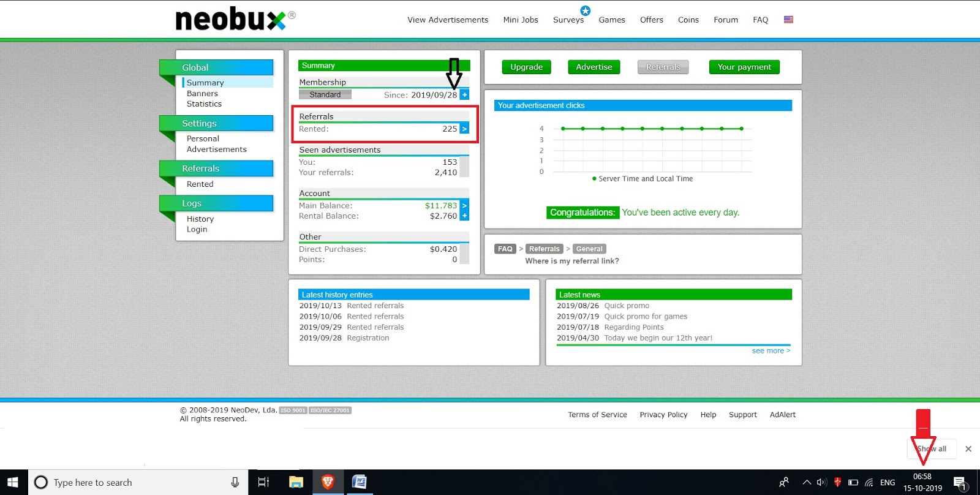Open Games section
Image resolution: width=980 pixels, height=495 pixels.
(x=612, y=20)
